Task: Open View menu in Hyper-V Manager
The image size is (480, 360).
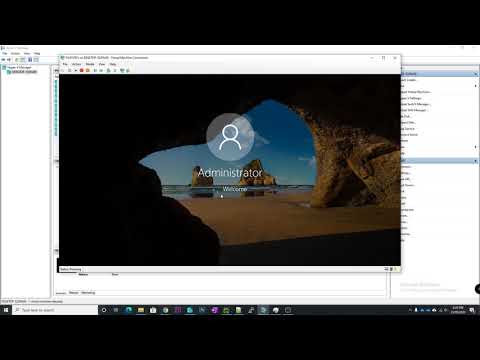Action: coord(27,53)
